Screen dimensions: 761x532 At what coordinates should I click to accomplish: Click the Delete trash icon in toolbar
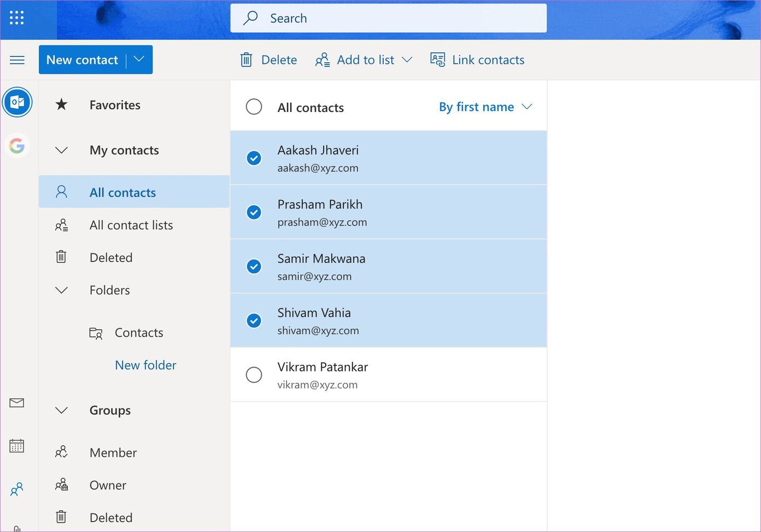click(247, 60)
